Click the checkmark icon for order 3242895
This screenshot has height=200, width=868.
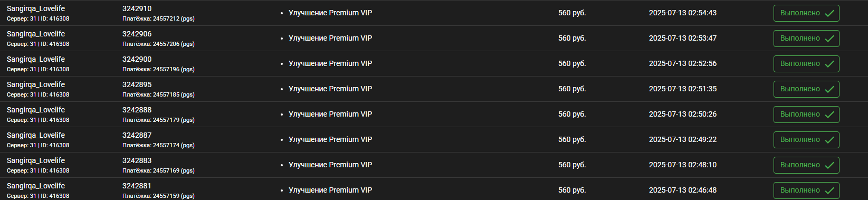[x=829, y=89]
